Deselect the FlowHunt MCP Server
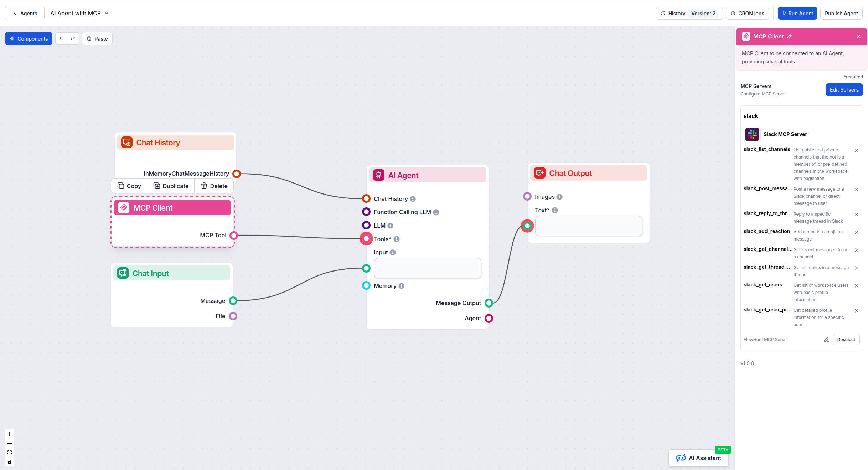The width and height of the screenshot is (868, 470). point(846,340)
